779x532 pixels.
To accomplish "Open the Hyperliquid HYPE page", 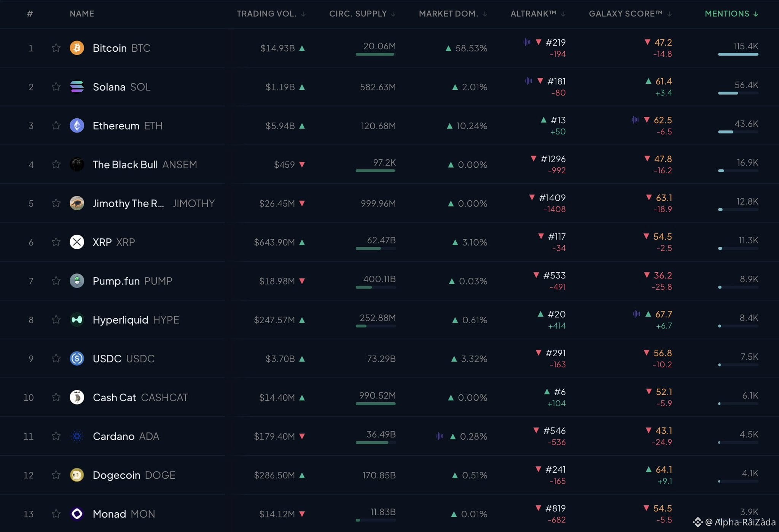I will [136, 319].
